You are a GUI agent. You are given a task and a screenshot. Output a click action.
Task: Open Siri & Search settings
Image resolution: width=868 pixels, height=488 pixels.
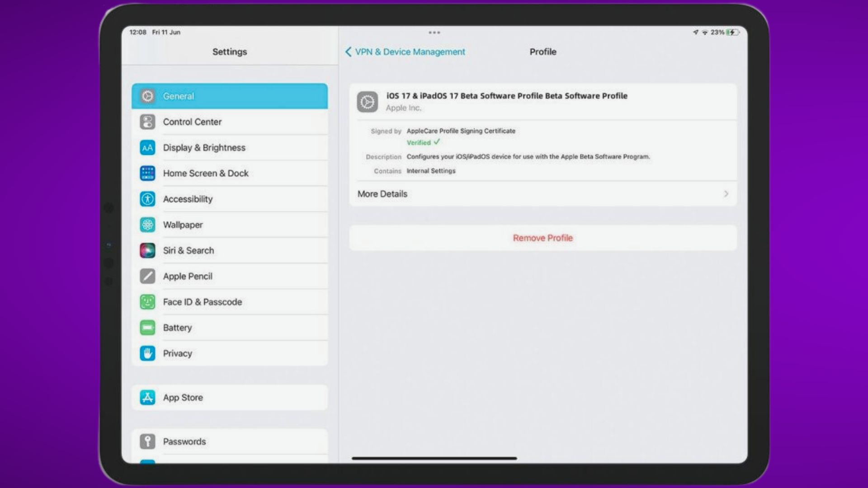click(x=230, y=250)
